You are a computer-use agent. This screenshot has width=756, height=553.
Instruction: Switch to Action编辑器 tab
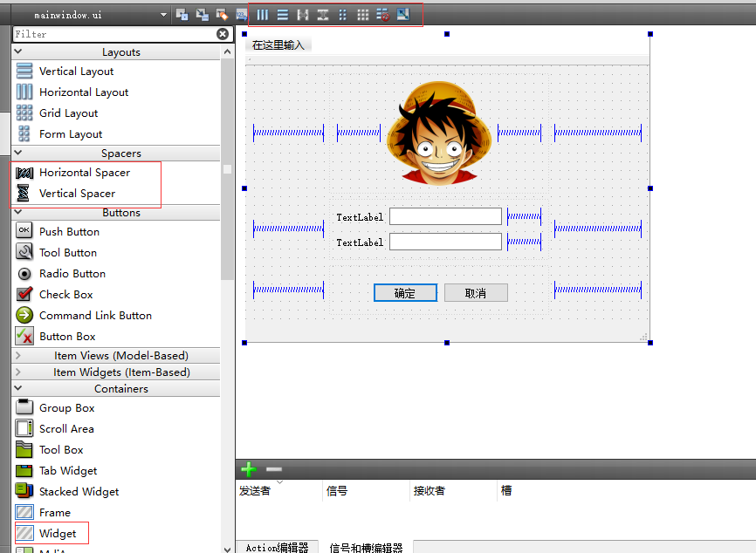(x=277, y=547)
